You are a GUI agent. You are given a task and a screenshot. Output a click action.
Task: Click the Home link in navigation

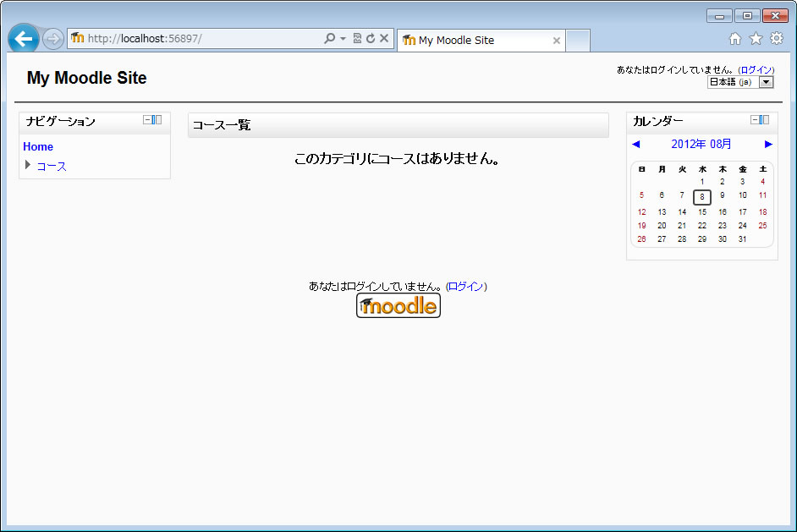[x=38, y=147]
